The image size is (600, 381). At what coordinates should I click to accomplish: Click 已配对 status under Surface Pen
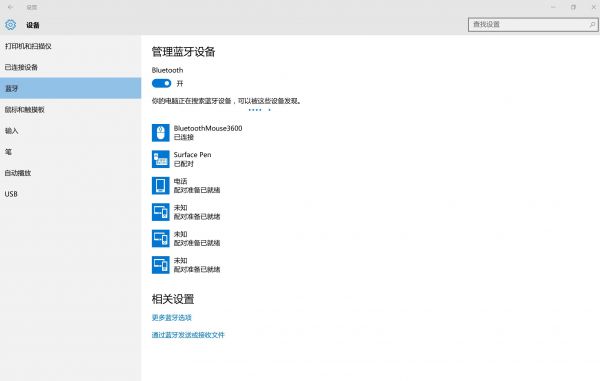tap(184, 164)
